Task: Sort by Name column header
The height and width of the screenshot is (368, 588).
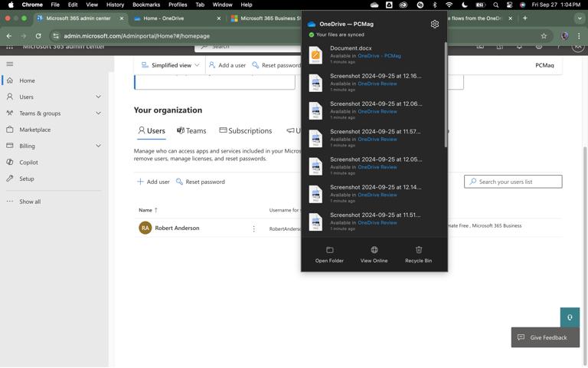Action: [148, 210]
